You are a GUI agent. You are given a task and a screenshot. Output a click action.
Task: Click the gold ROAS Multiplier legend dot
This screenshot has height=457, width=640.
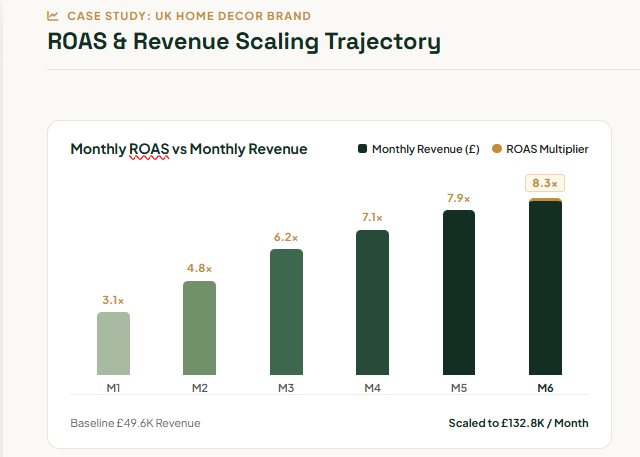coord(497,149)
